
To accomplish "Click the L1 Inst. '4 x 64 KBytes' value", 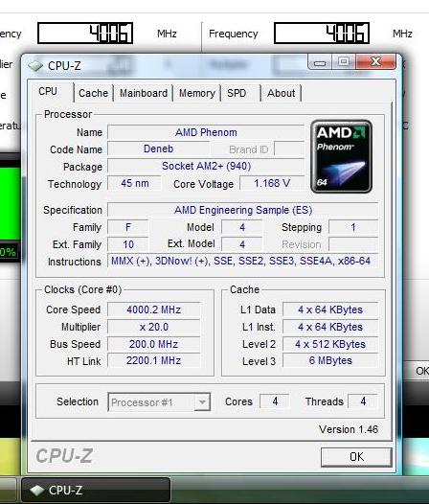I will 330,327.
